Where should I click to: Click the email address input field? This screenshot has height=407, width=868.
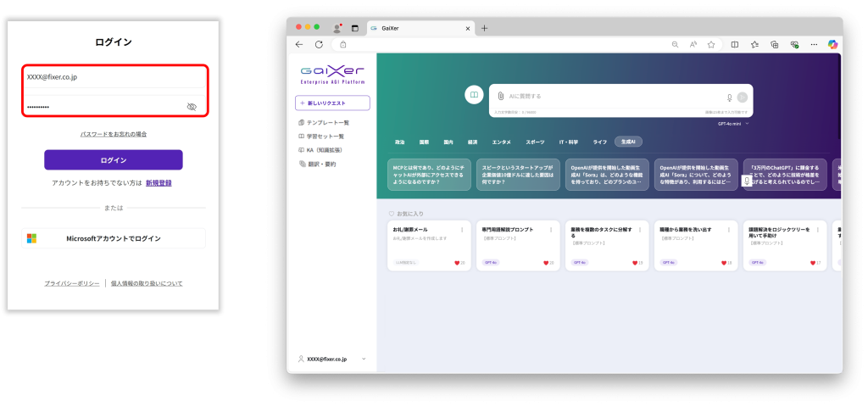[x=114, y=77]
